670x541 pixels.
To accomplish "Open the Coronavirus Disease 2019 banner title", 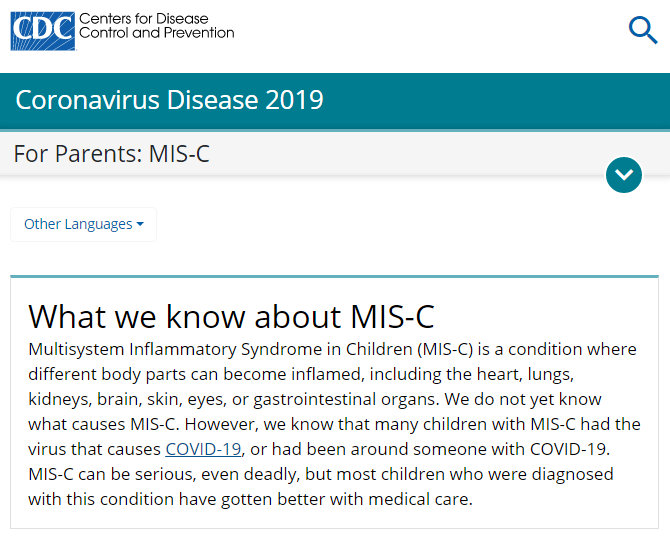I will tap(169, 100).
